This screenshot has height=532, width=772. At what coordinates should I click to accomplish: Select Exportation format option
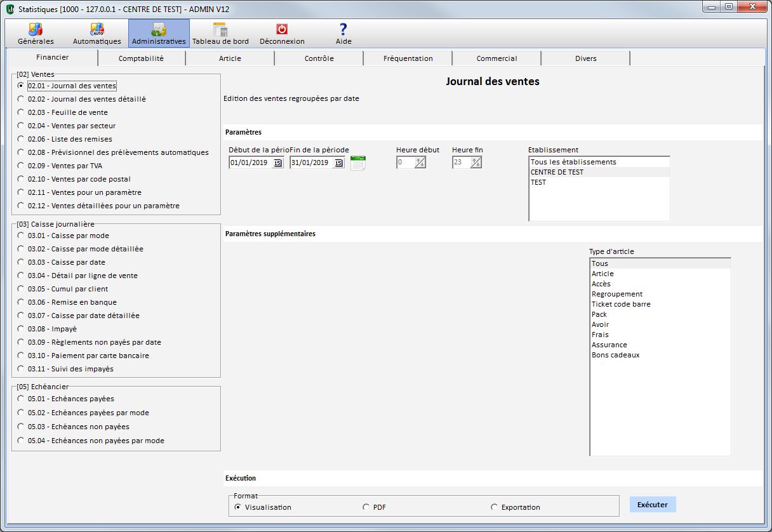coord(494,507)
